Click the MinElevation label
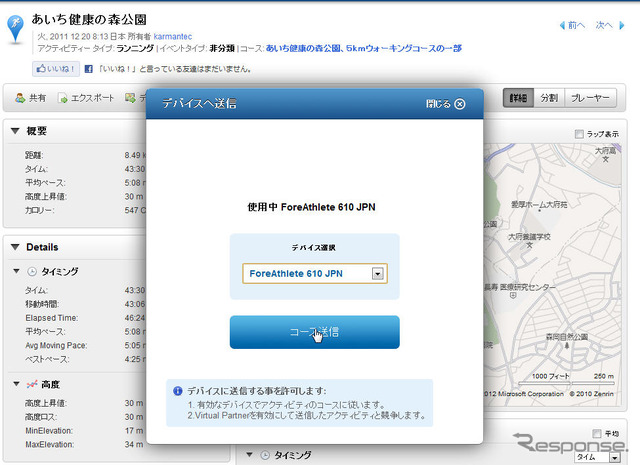 pos(49,431)
